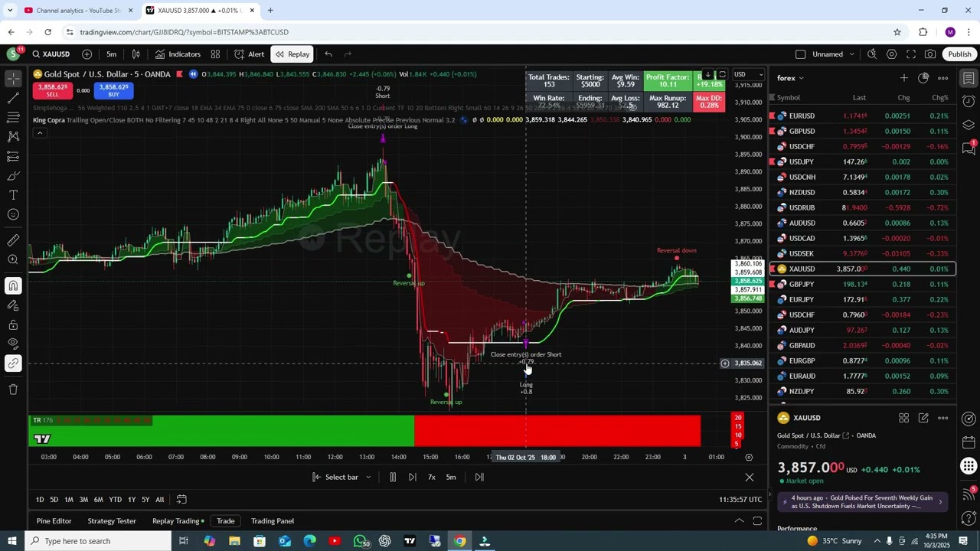Toggle lock all drawing tools

[13, 324]
